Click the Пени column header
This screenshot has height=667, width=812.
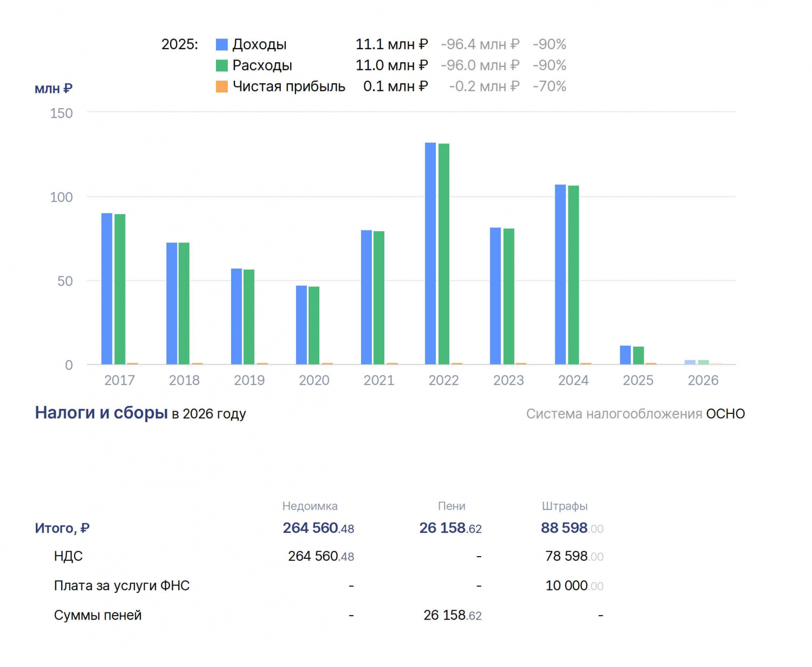pos(451,506)
